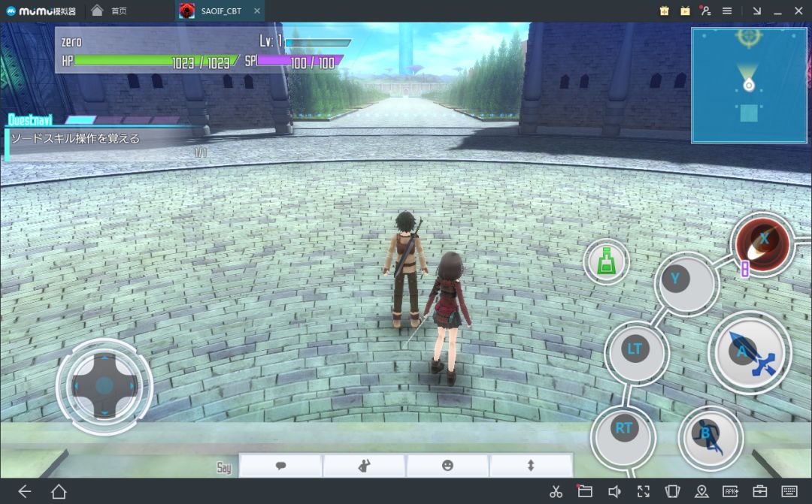Viewport: 812px width, 504px height.
Task: Close the SAOIF_CBT tab
Action: [257, 11]
